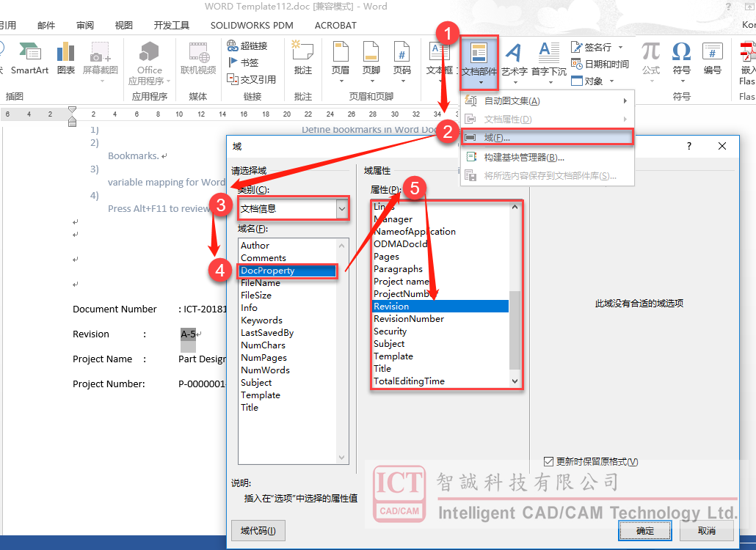Screen dimensions: 756x550
Task: Insert a bookmark (书签)
Action: (244, 62)
